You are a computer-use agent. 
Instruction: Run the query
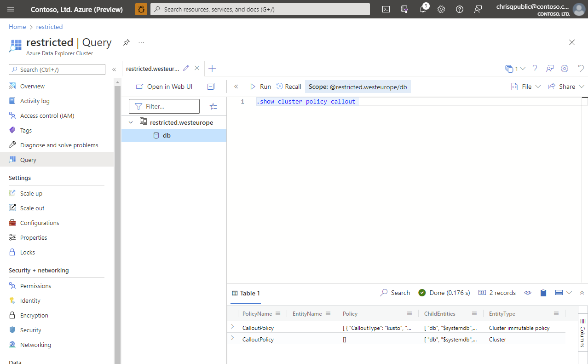pos(260,87)
